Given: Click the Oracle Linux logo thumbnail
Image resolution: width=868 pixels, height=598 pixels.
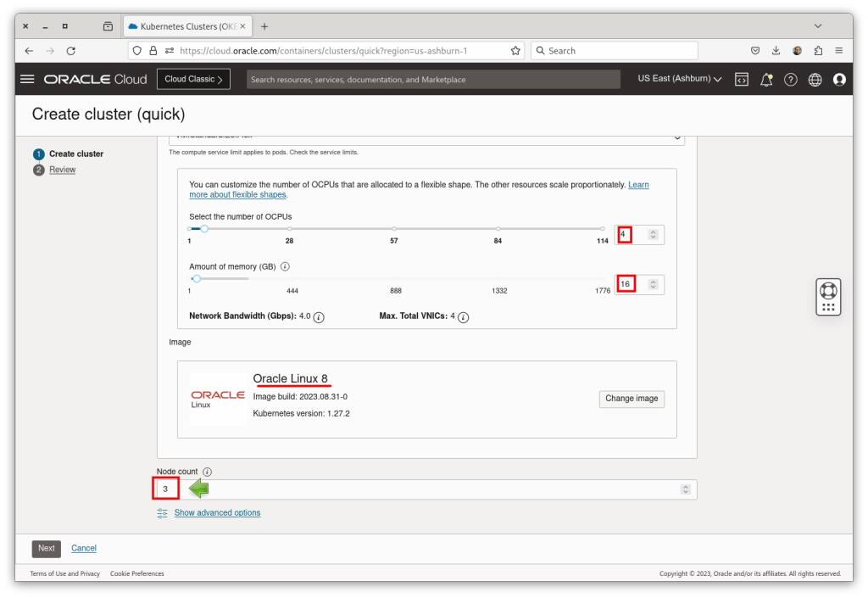Looking at the screenshot, I should click(x=218, y=399).
